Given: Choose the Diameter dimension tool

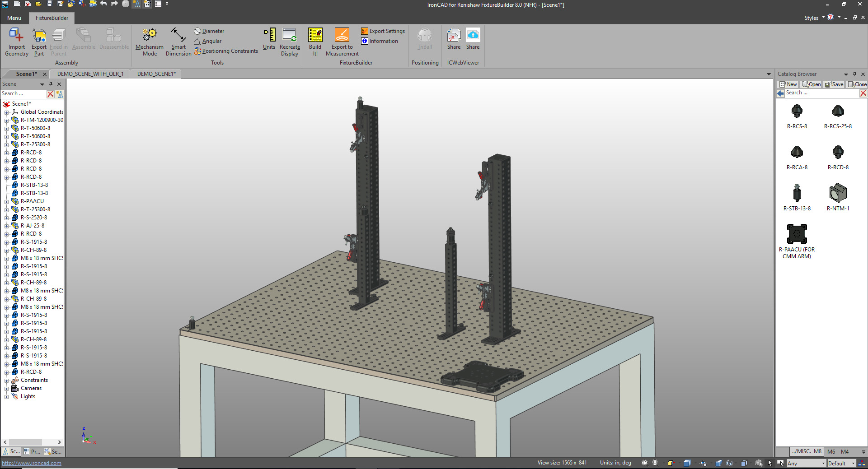Looking at the screenshot, I should (x=209, y=31).
